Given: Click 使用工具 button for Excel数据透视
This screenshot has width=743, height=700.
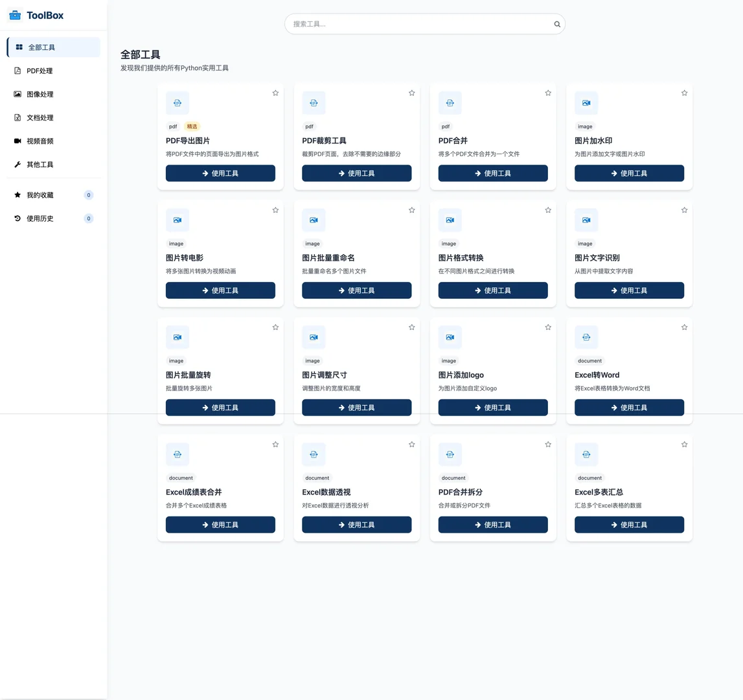Looking at the screenshot, I should click(x=357, y=524).
